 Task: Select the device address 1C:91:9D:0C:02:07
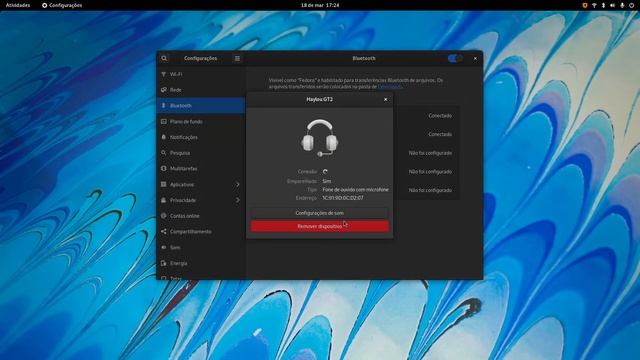[x=343, y=198]
